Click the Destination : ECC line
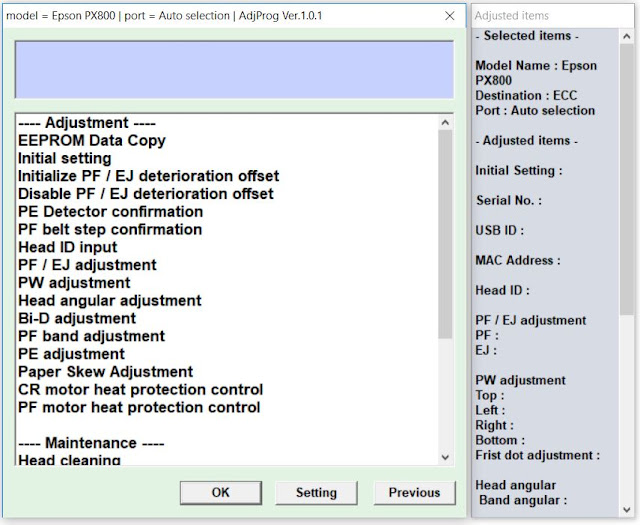 click(526, 96)
